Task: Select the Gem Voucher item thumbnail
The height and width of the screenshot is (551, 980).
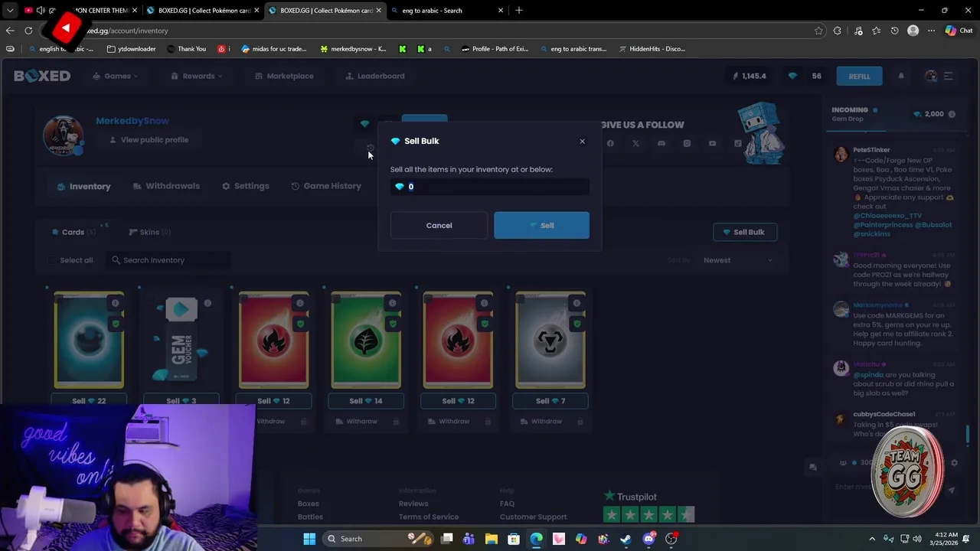Action: point(181,340)
